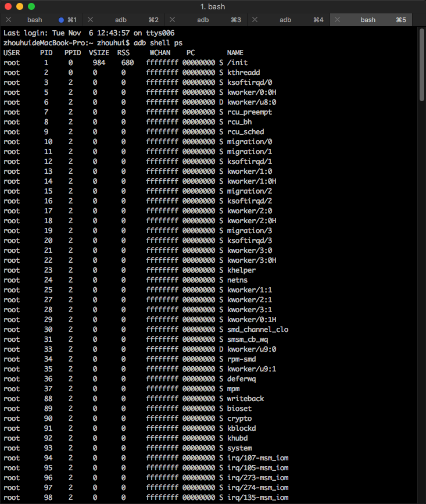Screen dimensions: 426x504
Task: Select the bash tab ⌘5
Action: pos(371,20)
